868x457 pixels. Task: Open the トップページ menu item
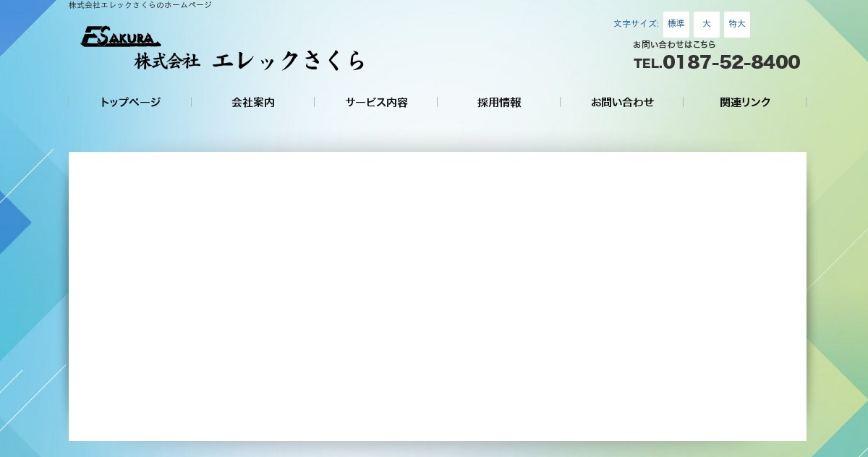130,103
